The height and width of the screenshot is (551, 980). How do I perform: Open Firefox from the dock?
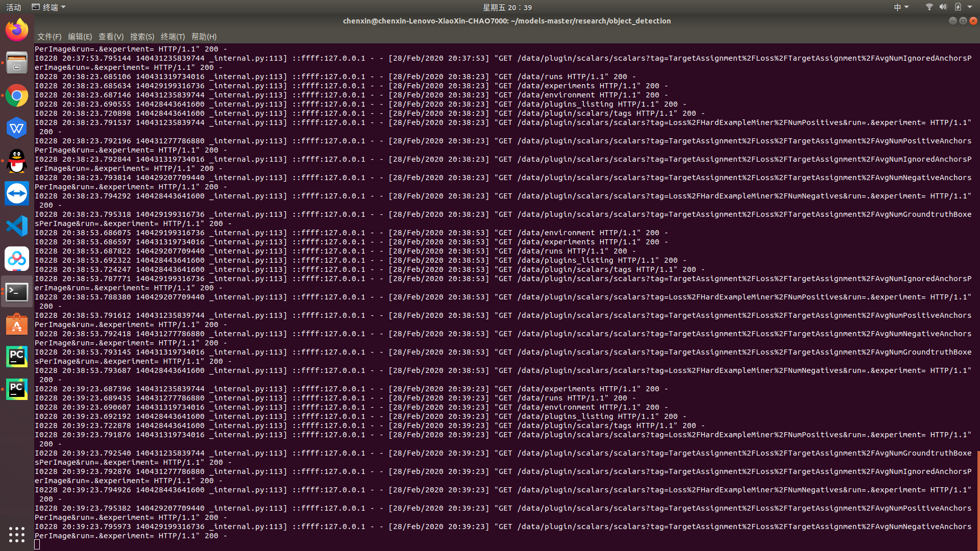point(17,30)
